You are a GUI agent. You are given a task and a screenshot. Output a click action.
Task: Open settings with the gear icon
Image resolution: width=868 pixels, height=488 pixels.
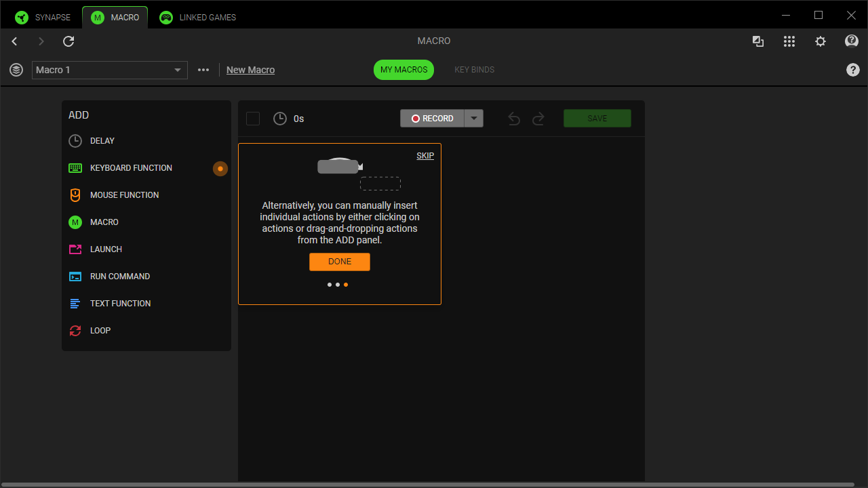821,41
